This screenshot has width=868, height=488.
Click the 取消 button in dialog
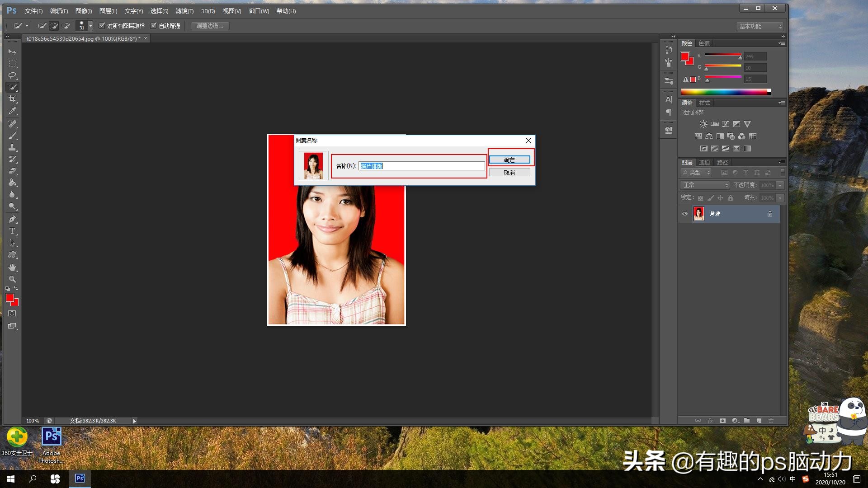tap(509, 173)
